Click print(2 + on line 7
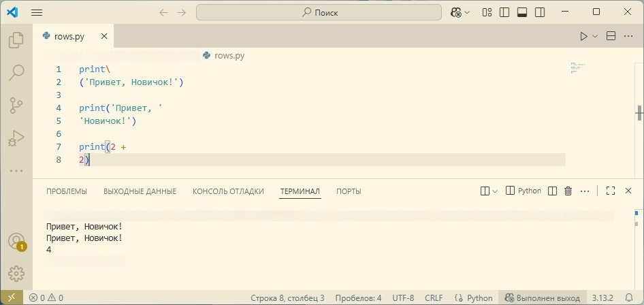Viewport: 644px width, 305px height. pos(102,146)
